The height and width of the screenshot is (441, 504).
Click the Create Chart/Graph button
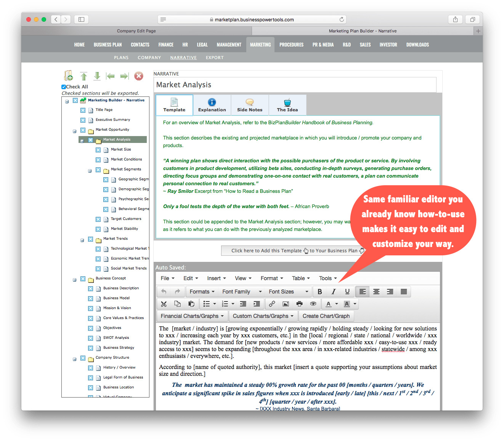coord(326,316)
